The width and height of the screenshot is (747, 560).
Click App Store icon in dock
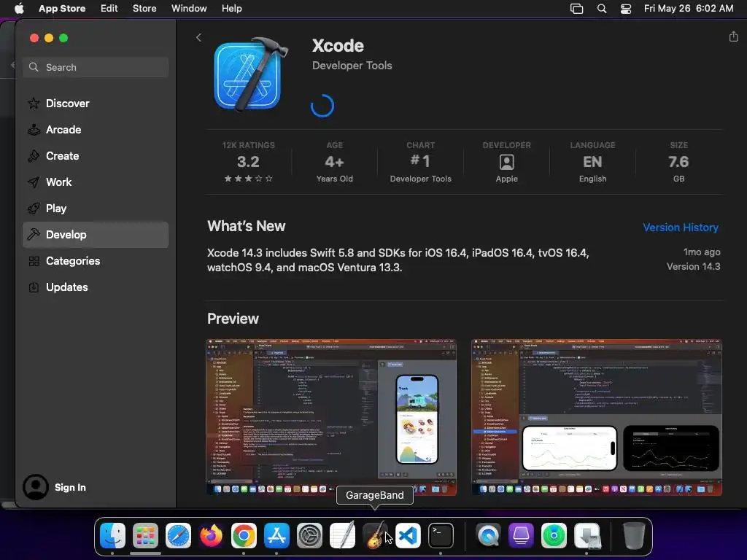point(276,535)
